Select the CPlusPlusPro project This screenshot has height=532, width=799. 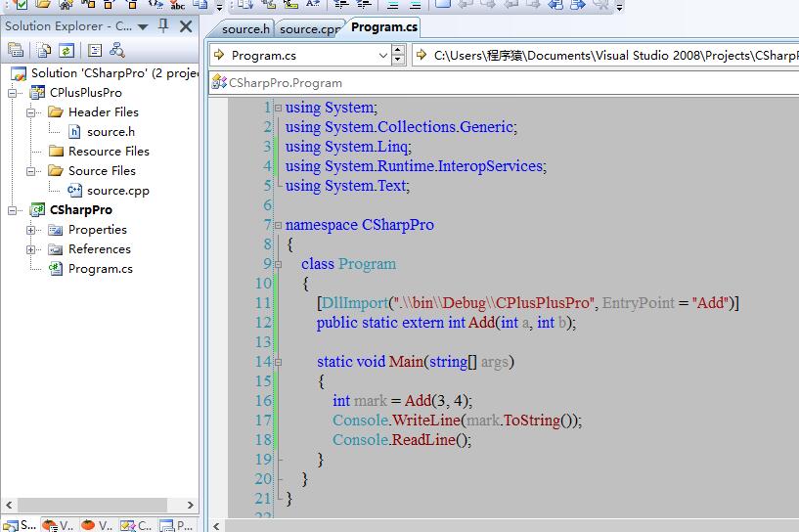point(86,93)
